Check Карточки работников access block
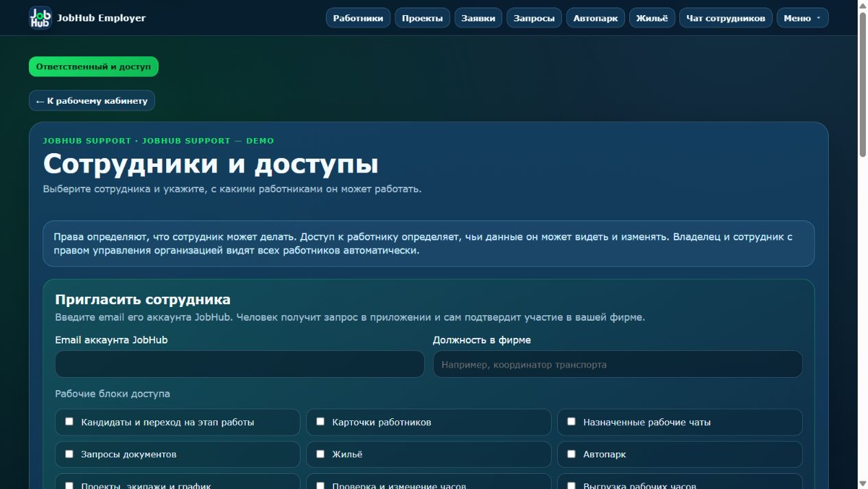This screenshot has height=489, width=868. point(320,422)
